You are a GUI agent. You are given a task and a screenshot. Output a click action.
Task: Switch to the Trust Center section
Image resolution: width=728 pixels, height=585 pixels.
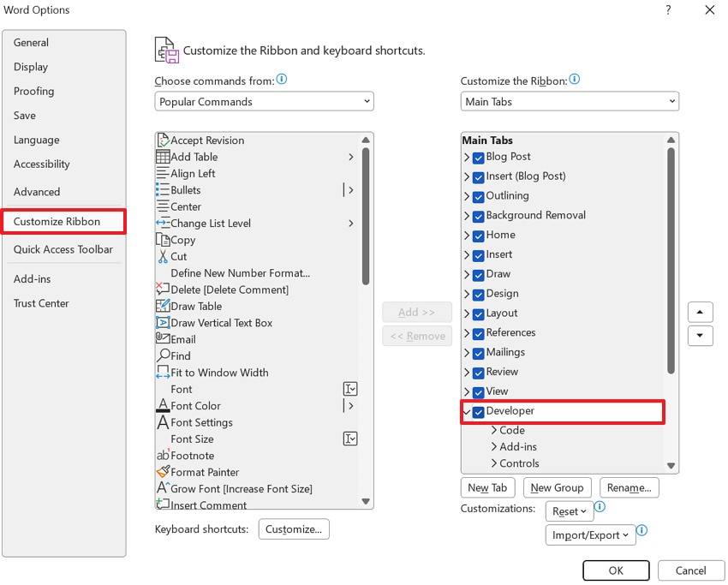point(40,302)
